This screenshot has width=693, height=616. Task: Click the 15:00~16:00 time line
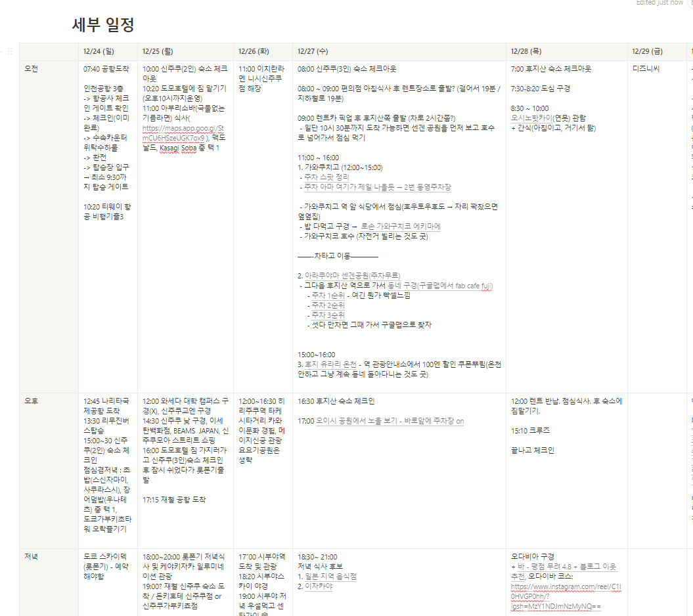pos(317,355)
